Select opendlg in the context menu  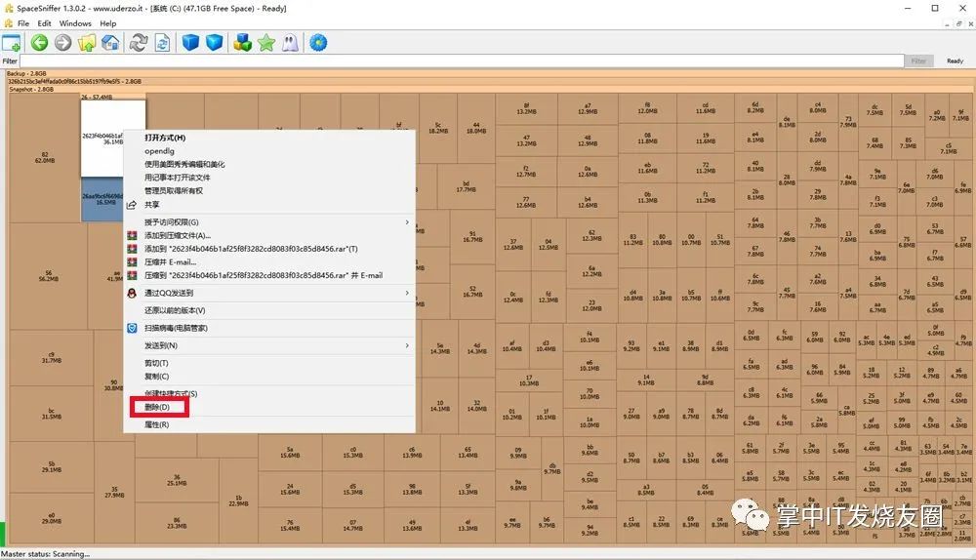click(x=159, y=151)
